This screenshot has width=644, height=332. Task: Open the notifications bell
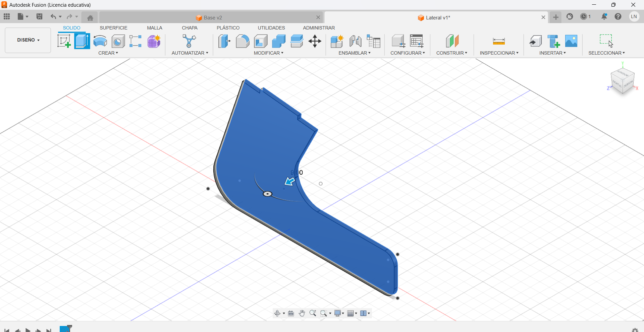click(x=604, y=16)
